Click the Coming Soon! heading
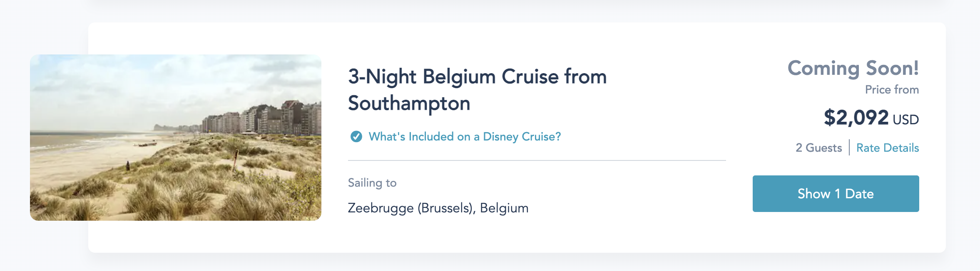The width and height of the screenshot is (980, 271). point(853,69)
